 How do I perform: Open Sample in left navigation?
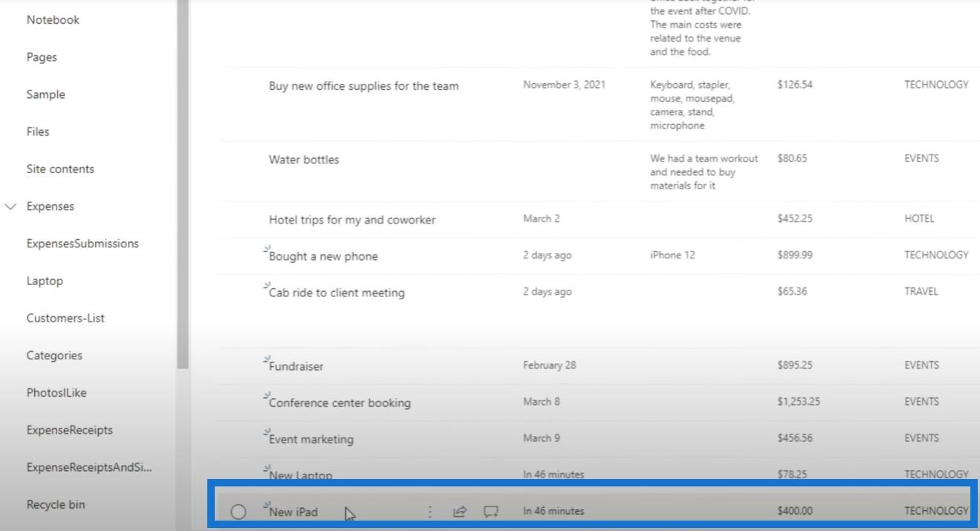[46, 94]
